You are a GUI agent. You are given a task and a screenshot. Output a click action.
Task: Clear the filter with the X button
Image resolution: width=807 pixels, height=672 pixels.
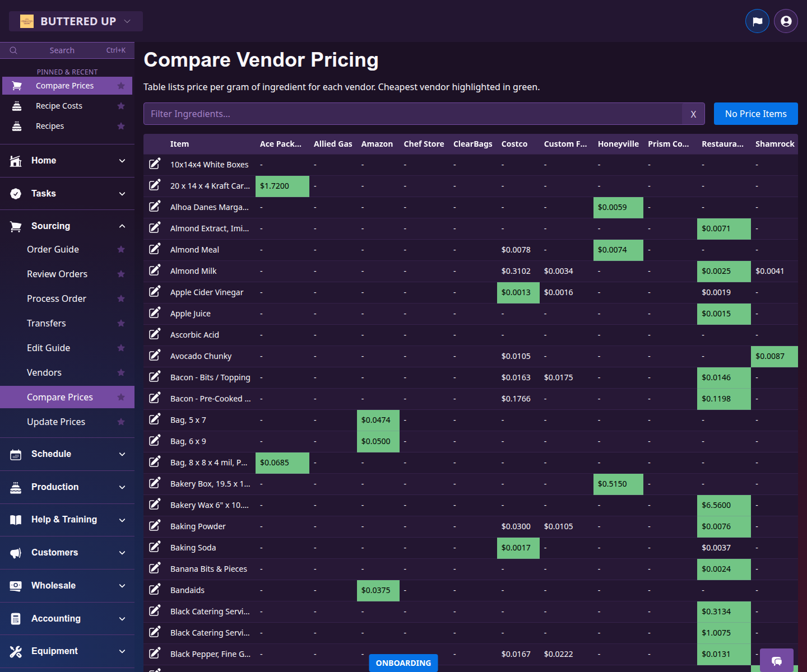coord(693,114)
